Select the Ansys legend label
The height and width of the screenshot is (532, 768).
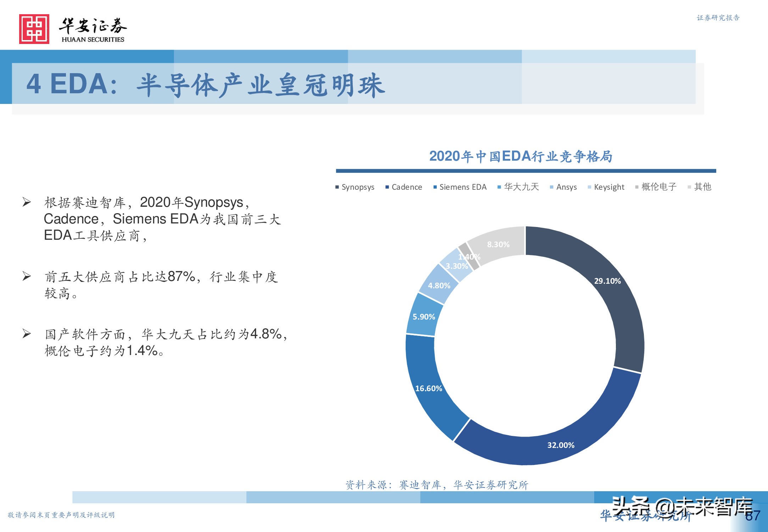point(566,187)
